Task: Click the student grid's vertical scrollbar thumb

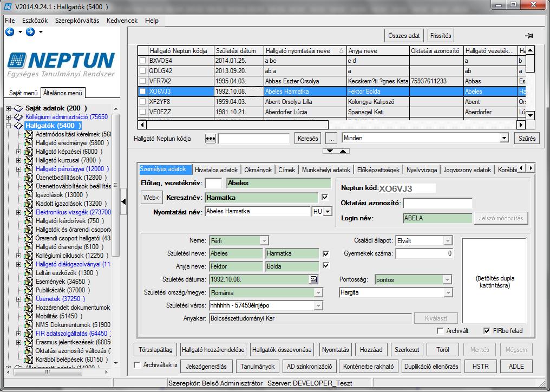Action: pyautogui.click(x=531, y=64)
